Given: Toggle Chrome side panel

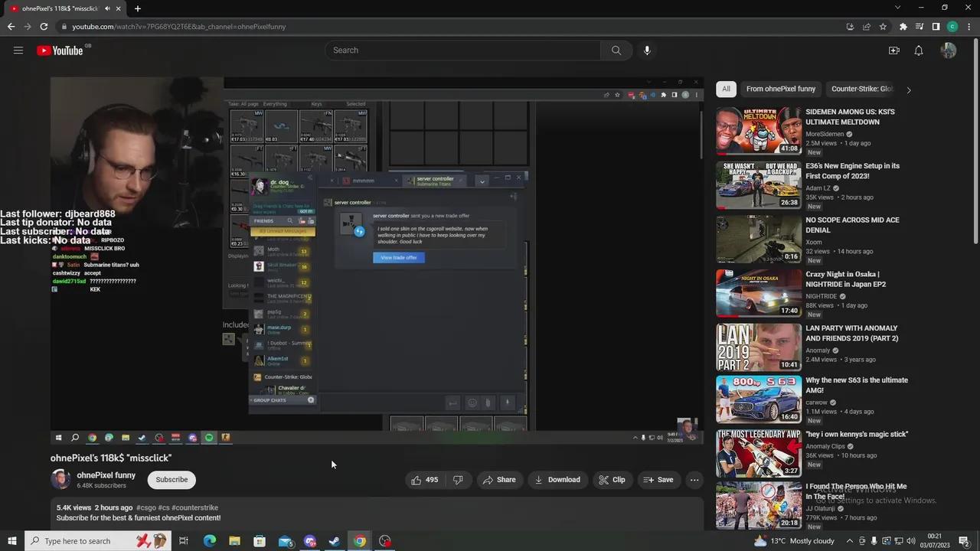Looking at the screenshot, I should pyautogui.click(x=936, y=26).
